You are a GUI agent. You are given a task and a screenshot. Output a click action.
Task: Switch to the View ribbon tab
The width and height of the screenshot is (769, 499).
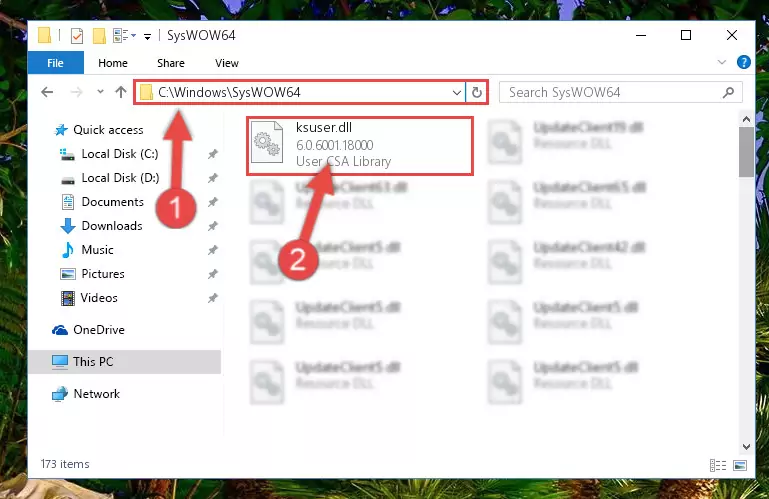[x=227, y=63]
